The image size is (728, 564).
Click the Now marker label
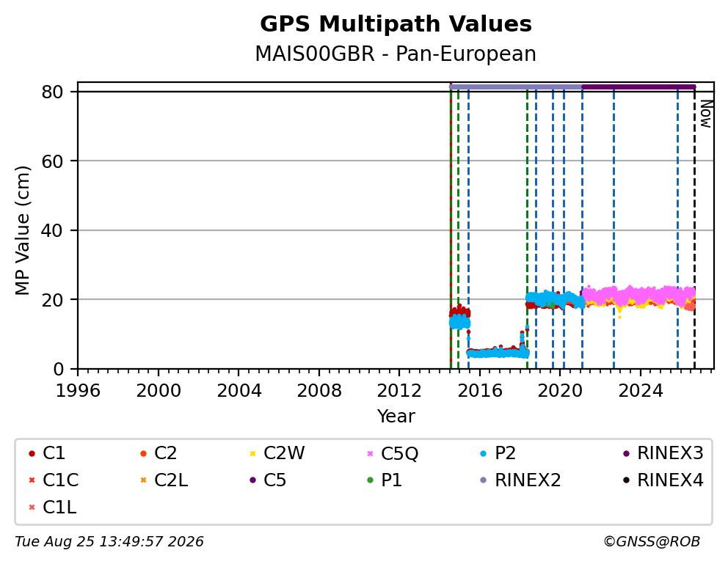(706, 114)
